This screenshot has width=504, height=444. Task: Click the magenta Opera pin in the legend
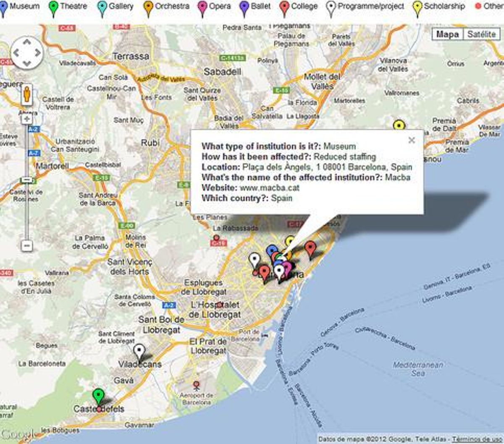click(x=202, y=8)
